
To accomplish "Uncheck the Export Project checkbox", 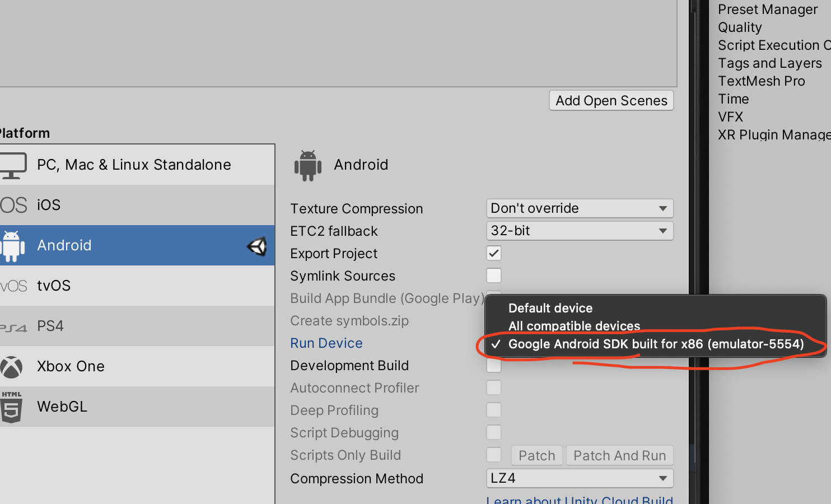I will (494, 253).
